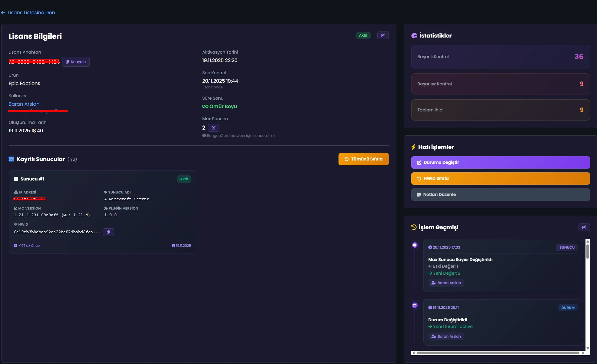
Task: Click the history scrollbar up arrow
Action: coord(588,241)
